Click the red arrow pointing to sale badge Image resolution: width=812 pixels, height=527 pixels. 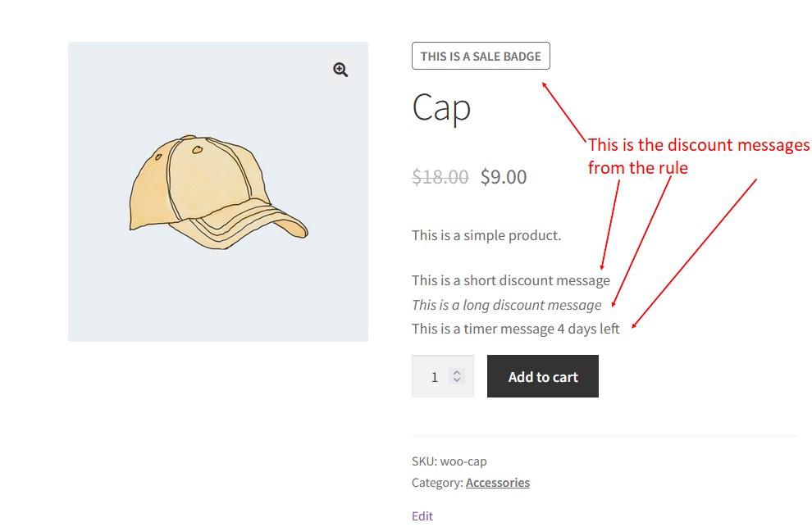(x=564, y=111)
